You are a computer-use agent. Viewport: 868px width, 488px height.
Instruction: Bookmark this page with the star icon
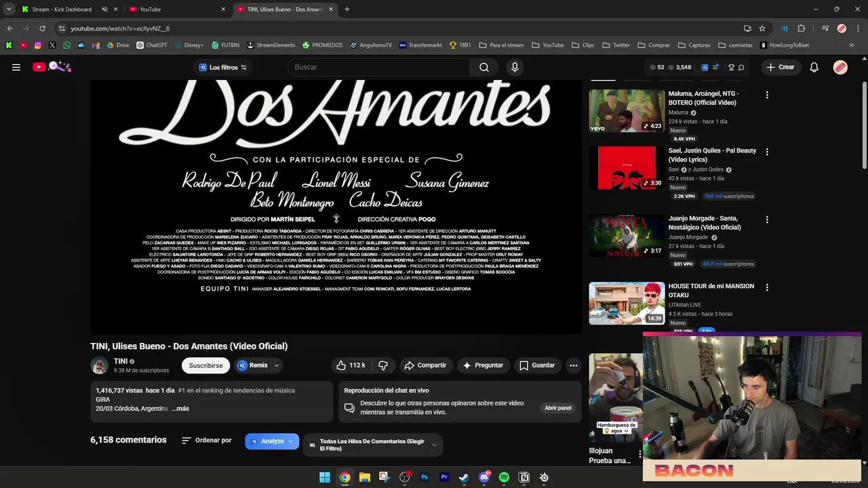(x=762, y=28)
